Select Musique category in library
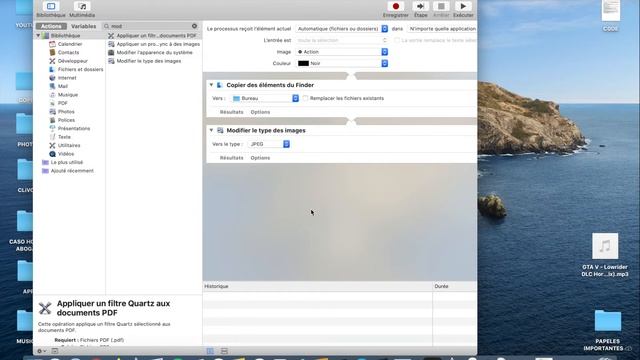 click(68, 95)
